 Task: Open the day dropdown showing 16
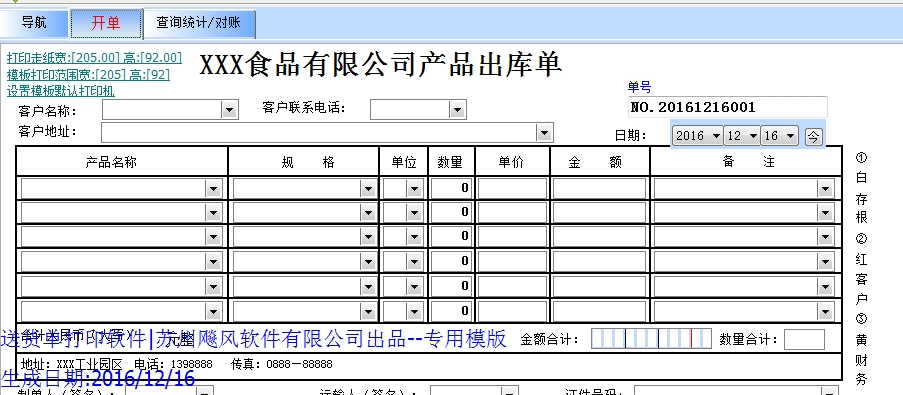779,136
